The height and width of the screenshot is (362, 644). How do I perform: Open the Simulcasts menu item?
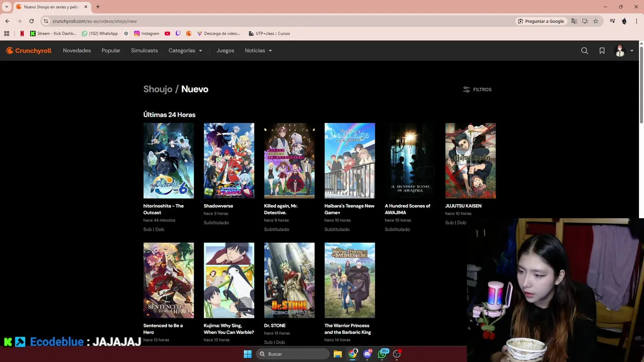144,51
